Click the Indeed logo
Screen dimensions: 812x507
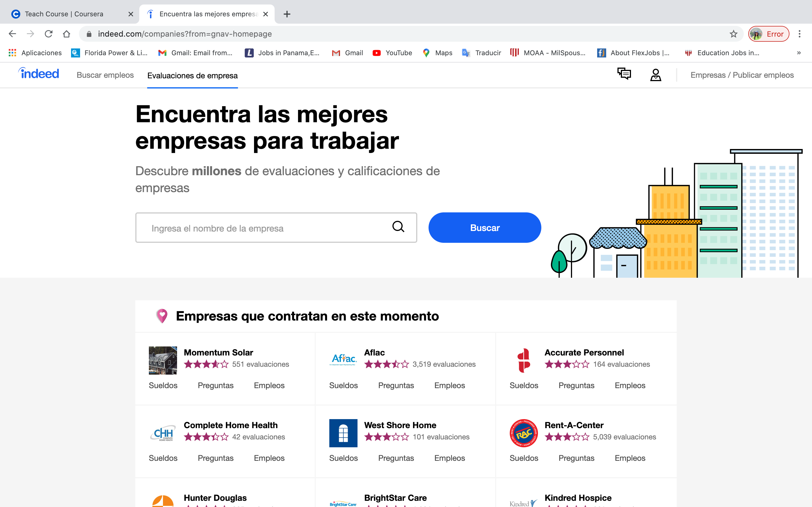point(39,74)
